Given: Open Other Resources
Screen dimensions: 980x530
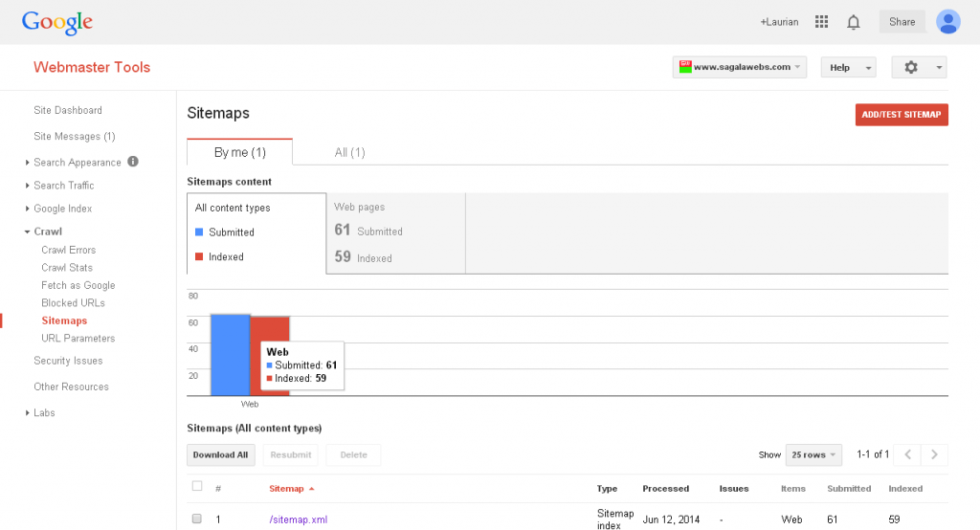Looking at the screenshot, I should [x=71, y=386].
